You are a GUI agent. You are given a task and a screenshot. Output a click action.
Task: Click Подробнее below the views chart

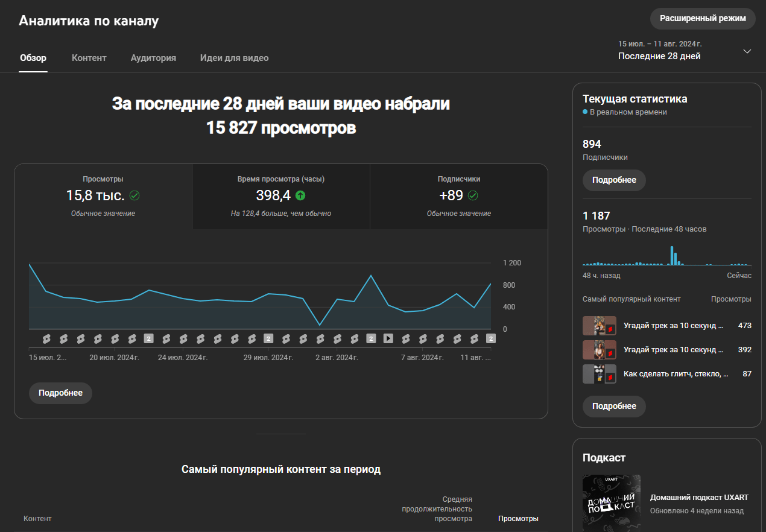60,393
